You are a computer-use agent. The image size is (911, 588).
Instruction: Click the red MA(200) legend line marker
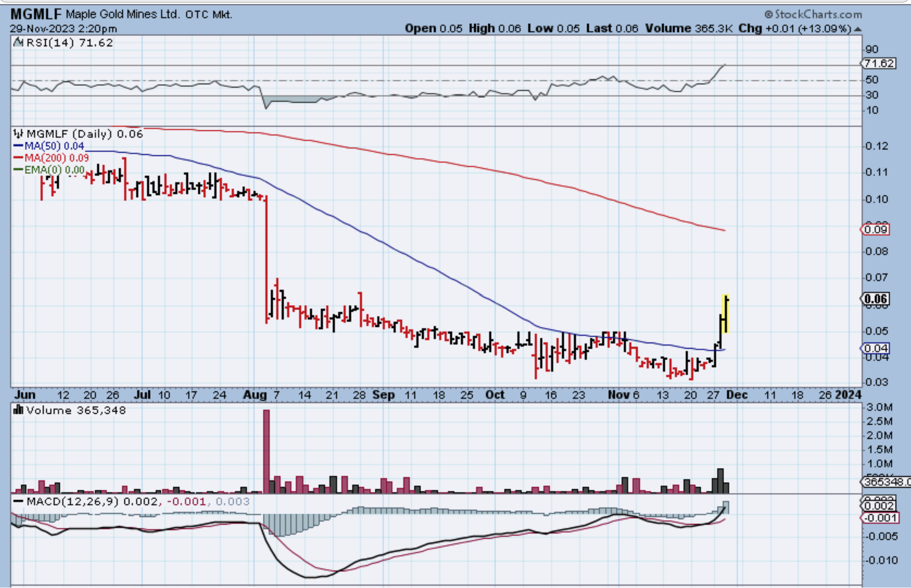(x=18, y=158)
